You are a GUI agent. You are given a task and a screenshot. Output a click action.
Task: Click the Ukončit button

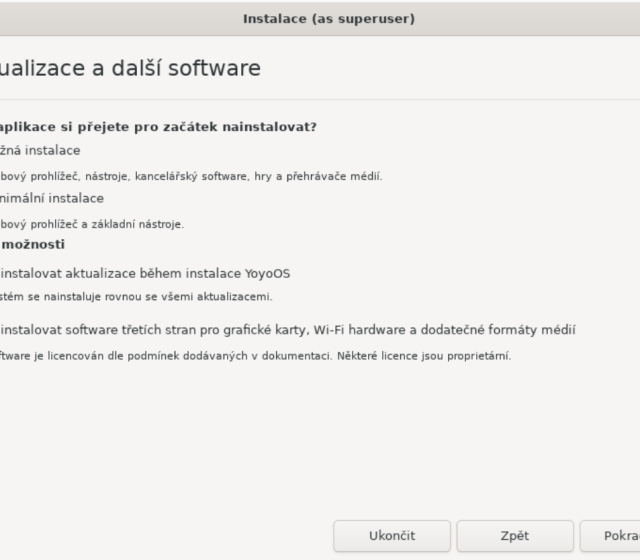click(x=392, y=536)
